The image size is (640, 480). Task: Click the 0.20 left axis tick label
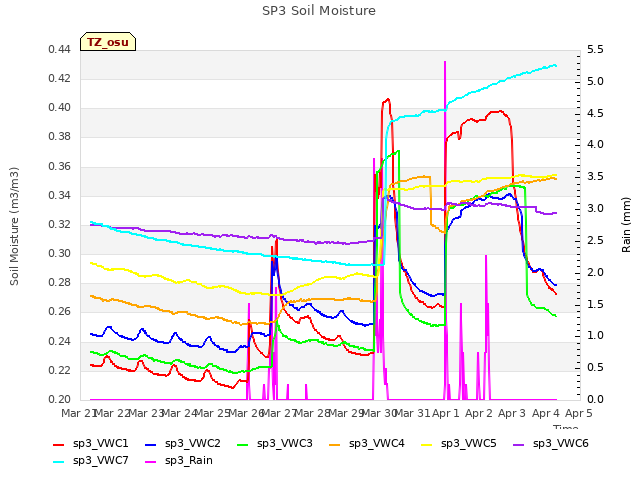(x=60, y=399)
